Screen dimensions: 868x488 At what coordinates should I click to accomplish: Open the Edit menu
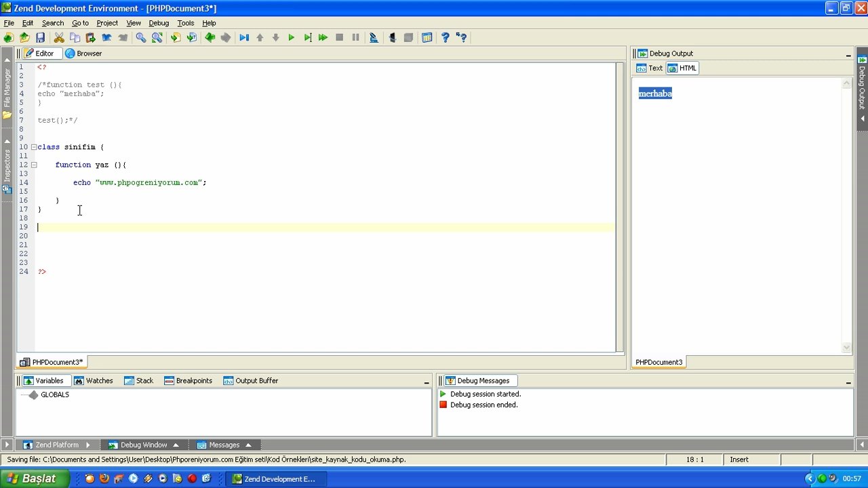[28, 23]
